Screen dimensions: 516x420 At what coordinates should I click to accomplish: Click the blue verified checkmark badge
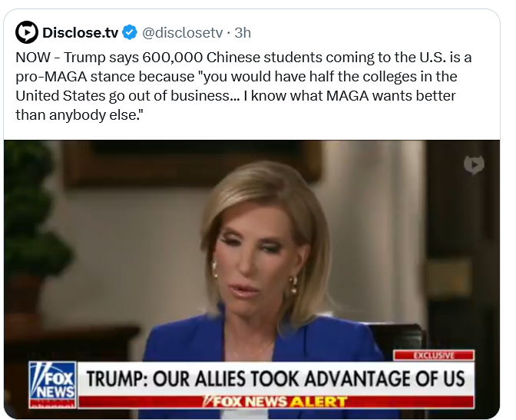coord(130,32)
